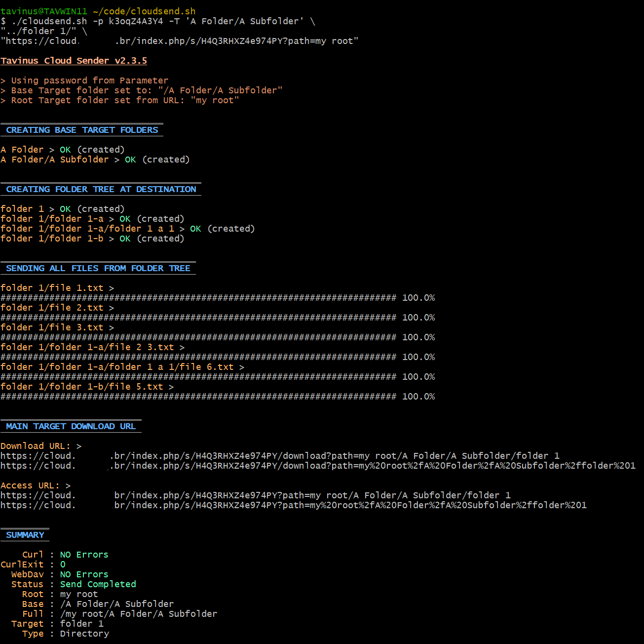Image resolution: width=644 pixels, height=644 pixels.
Task: Click the 'folder 1 > OK (created)' line
Action: pos(63,209)
